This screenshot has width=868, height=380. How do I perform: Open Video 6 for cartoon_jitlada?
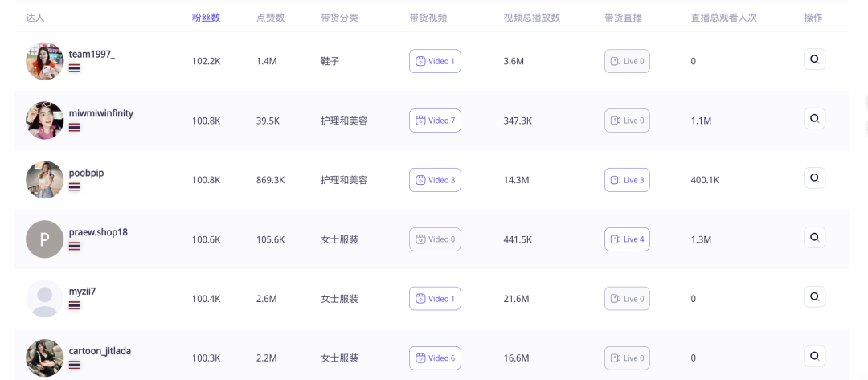pos(435,358)
